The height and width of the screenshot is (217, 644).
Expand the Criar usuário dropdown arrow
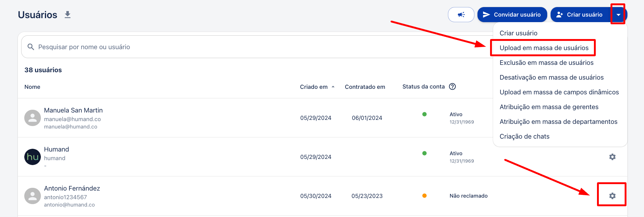click(618, 15)
